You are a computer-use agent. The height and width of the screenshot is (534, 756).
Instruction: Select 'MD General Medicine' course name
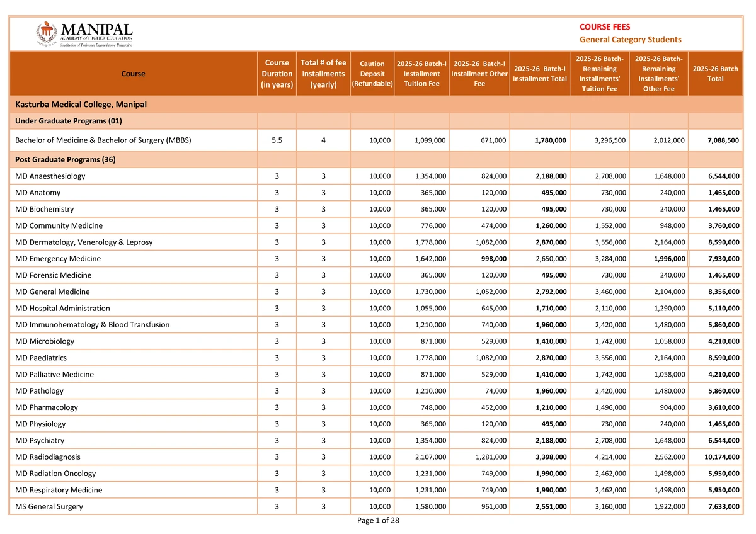point(52,292)
